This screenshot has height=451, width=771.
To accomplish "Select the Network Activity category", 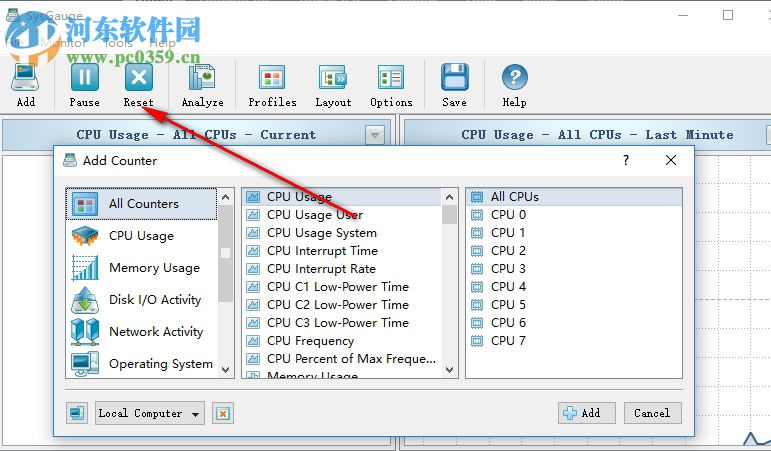I will (141, 331).
